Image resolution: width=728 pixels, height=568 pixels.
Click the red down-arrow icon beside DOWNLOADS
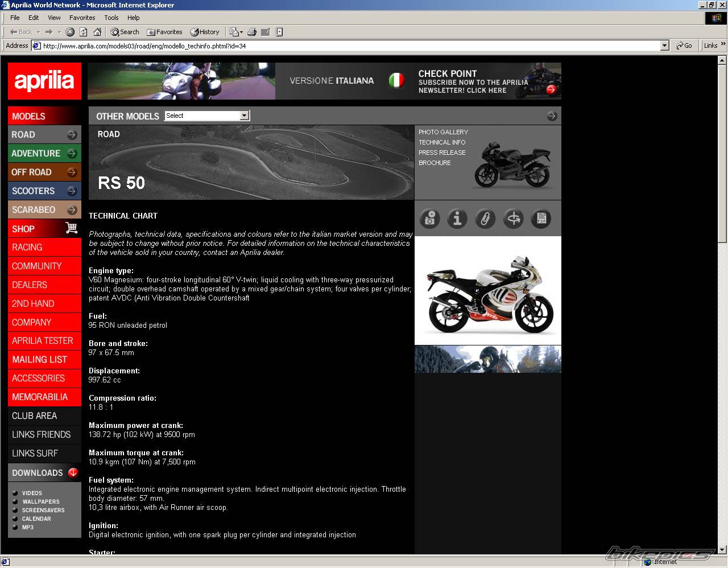73,472
